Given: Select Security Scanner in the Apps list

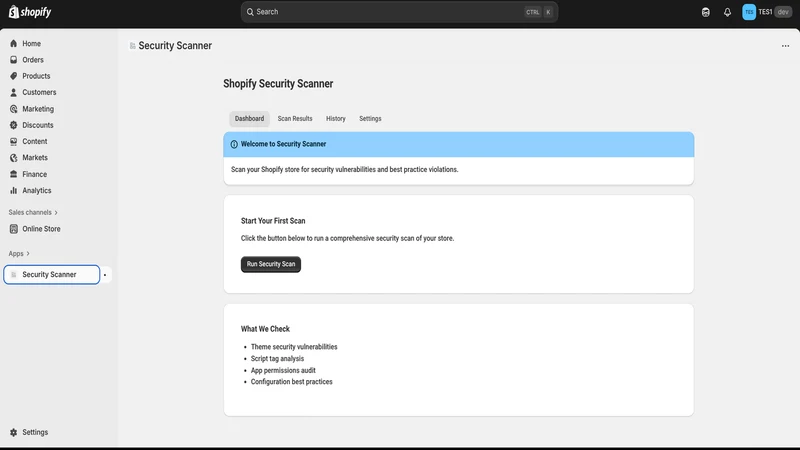Looking at the screenshot, I should pos(52,274).
